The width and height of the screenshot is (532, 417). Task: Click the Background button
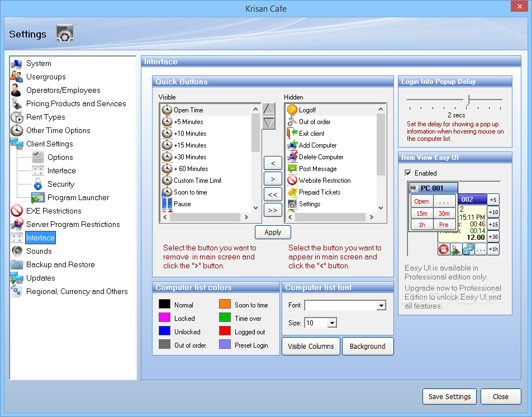pos(368,347)
